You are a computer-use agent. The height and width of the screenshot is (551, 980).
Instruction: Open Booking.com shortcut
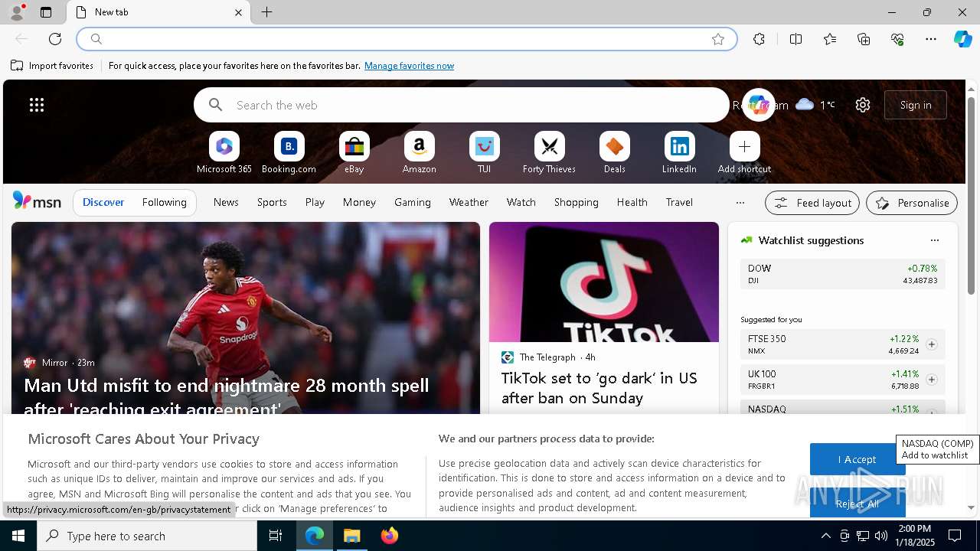pyautogui.click(x=289, y=153)
